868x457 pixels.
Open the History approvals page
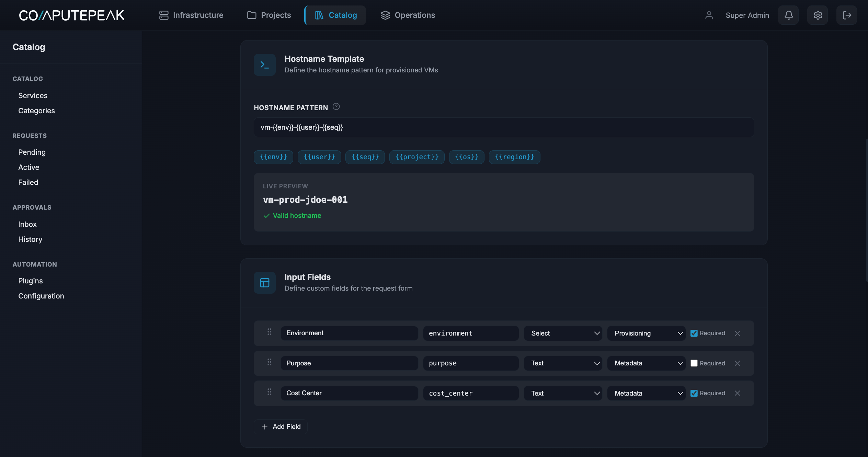[x=30, y=239]
